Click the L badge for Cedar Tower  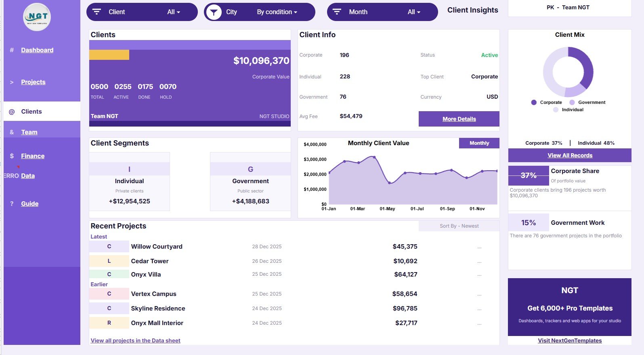pos(109,261)
